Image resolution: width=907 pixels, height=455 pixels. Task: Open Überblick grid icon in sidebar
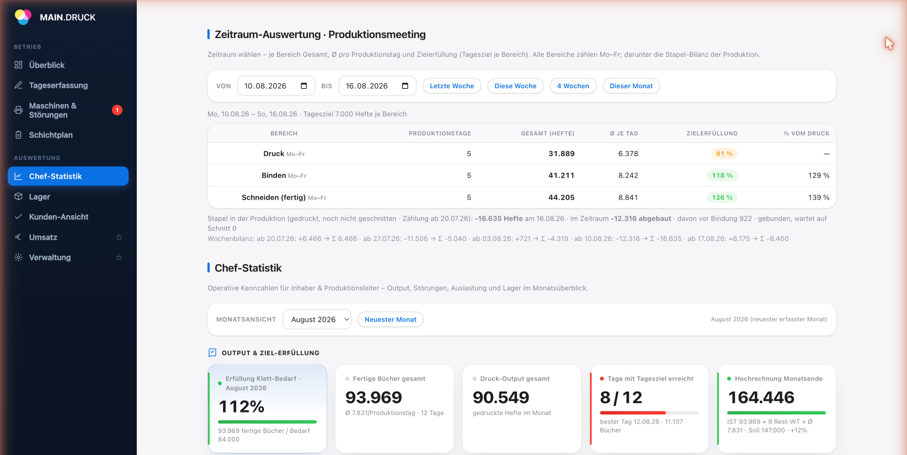(19, 65)
